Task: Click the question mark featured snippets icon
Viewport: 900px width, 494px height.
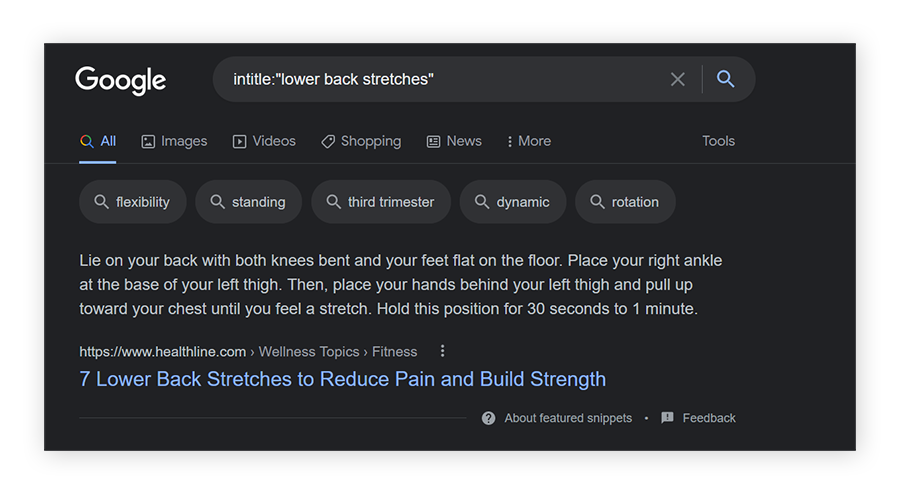Action: click(488, 418)
